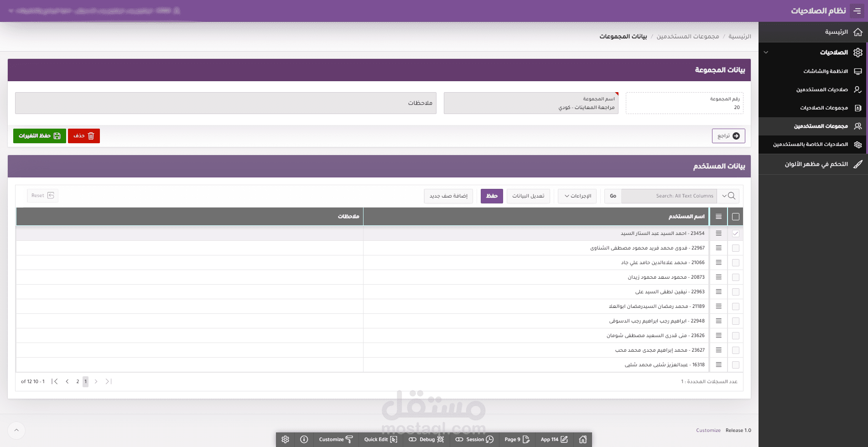Screen dimensions: 868x447
Task: Open row actions menu for 23626
Action: click(x=719, y=336)
